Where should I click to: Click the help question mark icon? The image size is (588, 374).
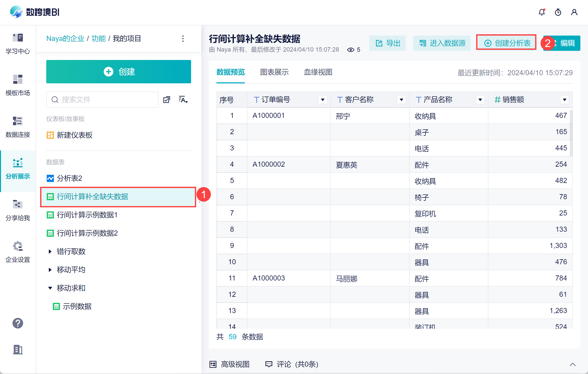coord(18,323)
